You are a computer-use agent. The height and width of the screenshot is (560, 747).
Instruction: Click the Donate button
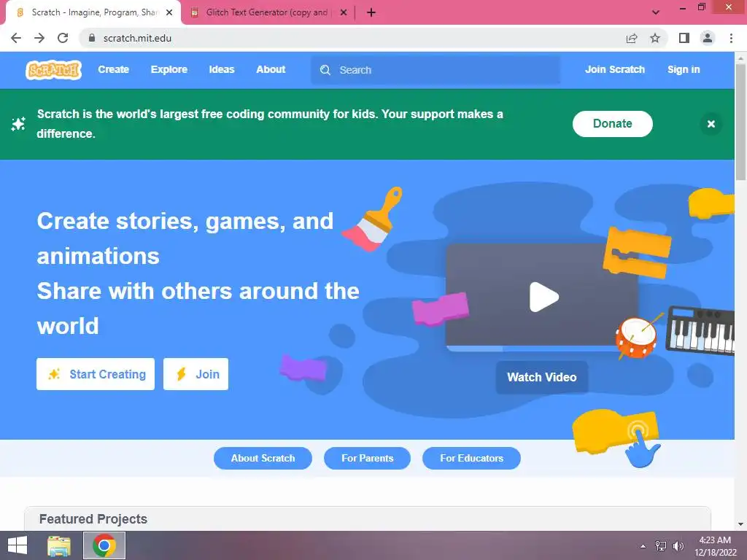coord(612,124)
